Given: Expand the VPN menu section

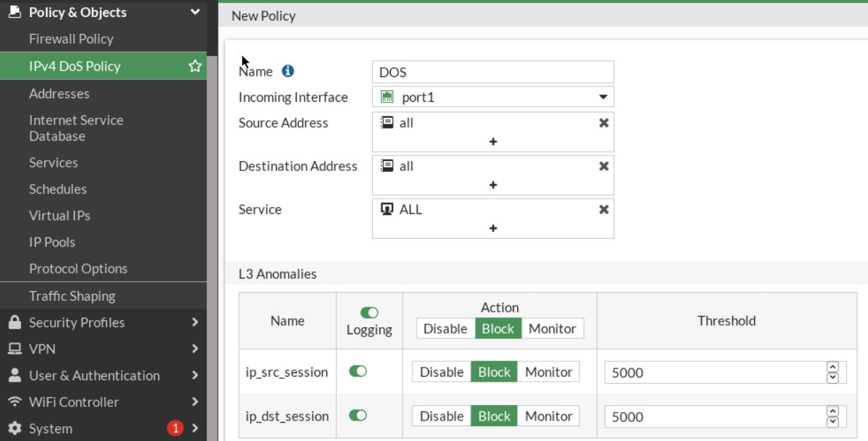Looking at the screenshot, I should [103, 349].
